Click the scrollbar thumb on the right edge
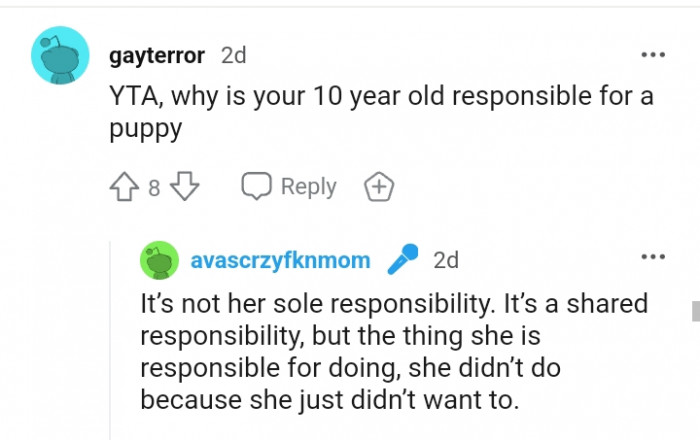 [694, 310]
